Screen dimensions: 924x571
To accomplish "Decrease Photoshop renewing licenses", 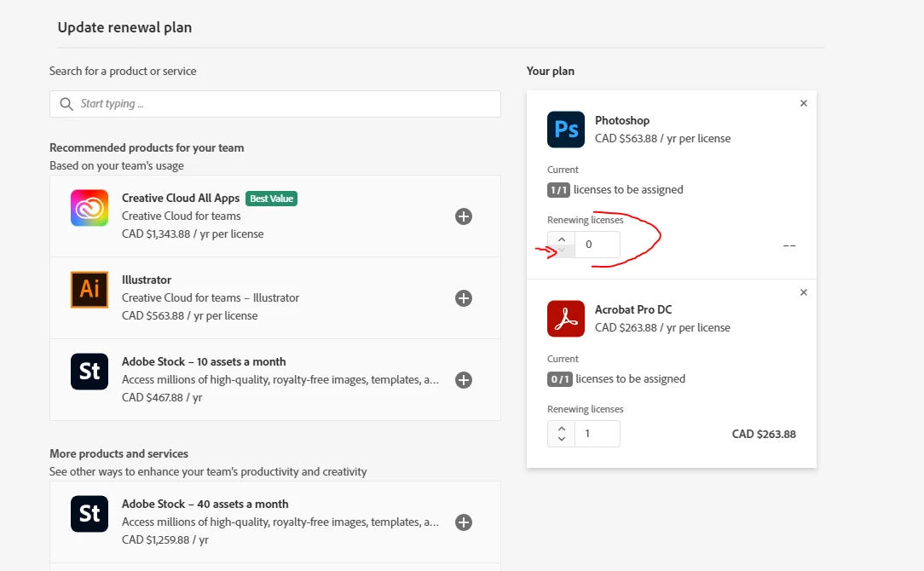I will [x=562, y=250].
